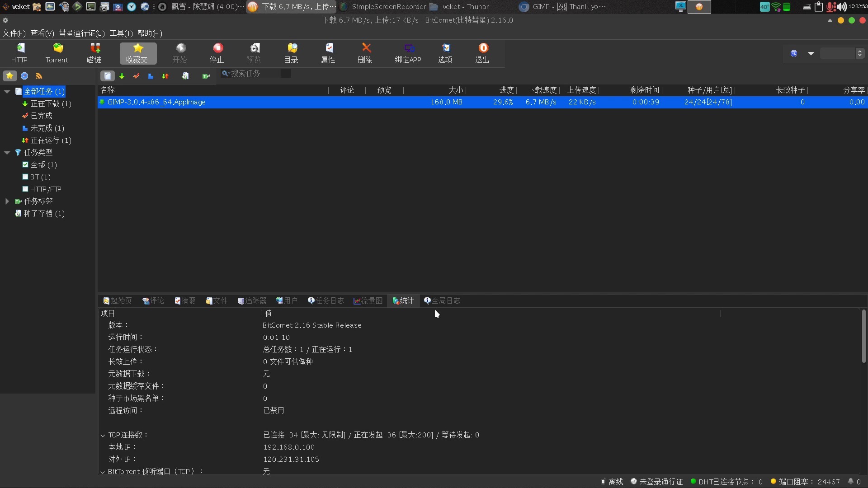This screenshot has height=488, width=868.
Task: Switch to the 起始页 tab
Action: pyautogui.click(x=118, y=300)
